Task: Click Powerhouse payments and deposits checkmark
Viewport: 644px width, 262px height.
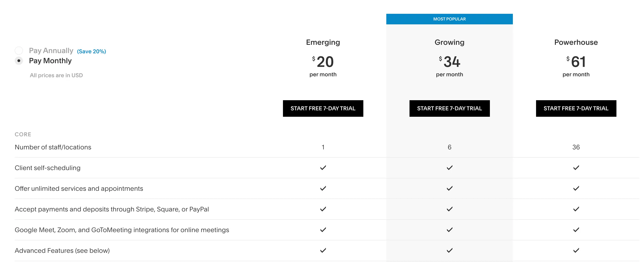Action: point(576,209)
